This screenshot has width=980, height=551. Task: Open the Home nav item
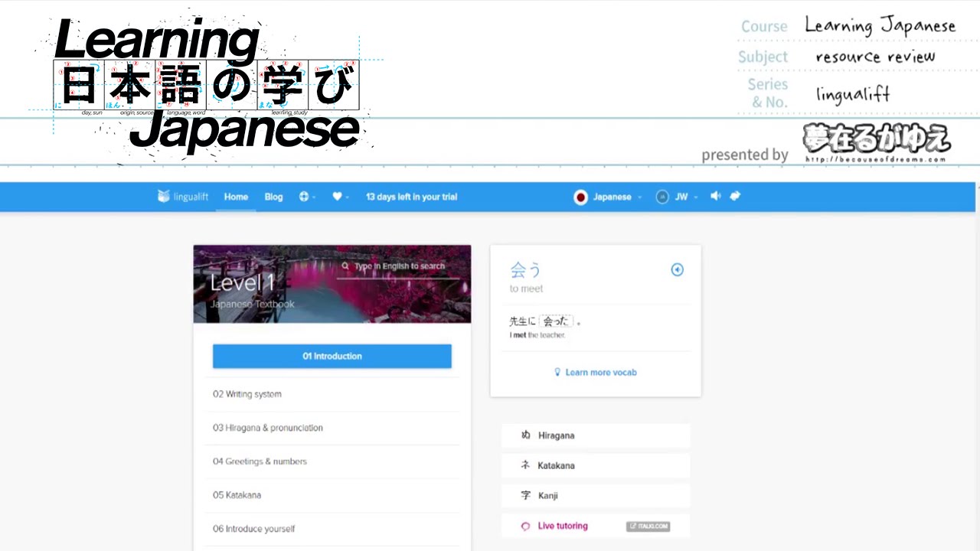pos(236,197)
